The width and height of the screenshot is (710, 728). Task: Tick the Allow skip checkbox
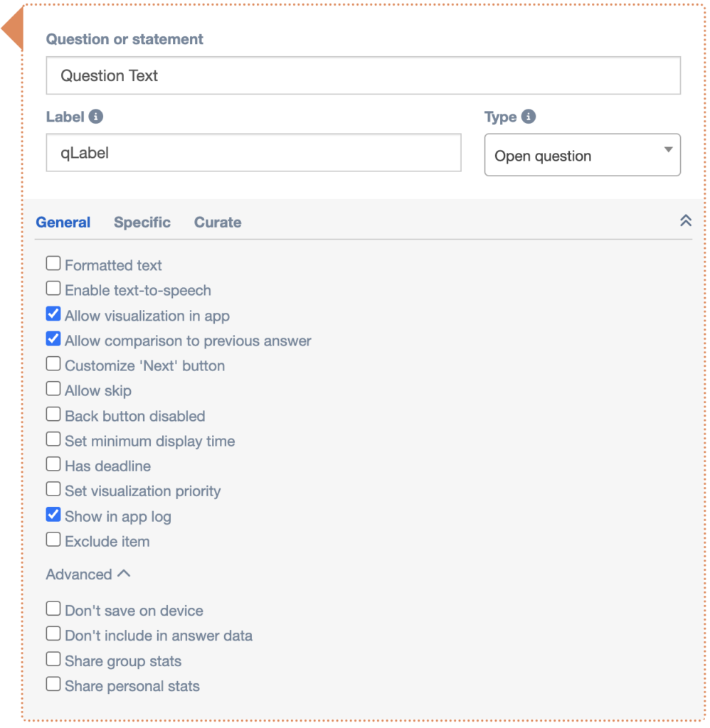53,390
